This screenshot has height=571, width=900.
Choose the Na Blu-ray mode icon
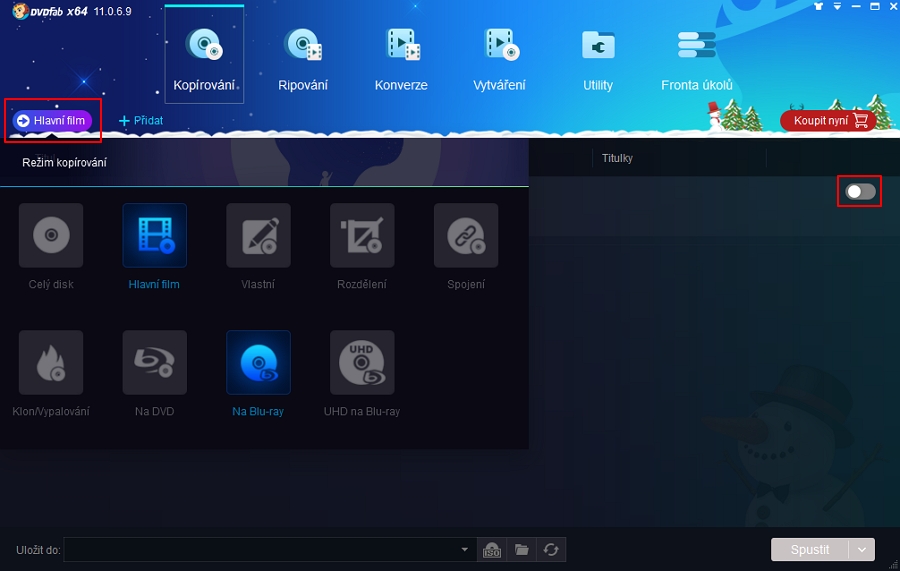pyautogui.click(x=258, y=362)
